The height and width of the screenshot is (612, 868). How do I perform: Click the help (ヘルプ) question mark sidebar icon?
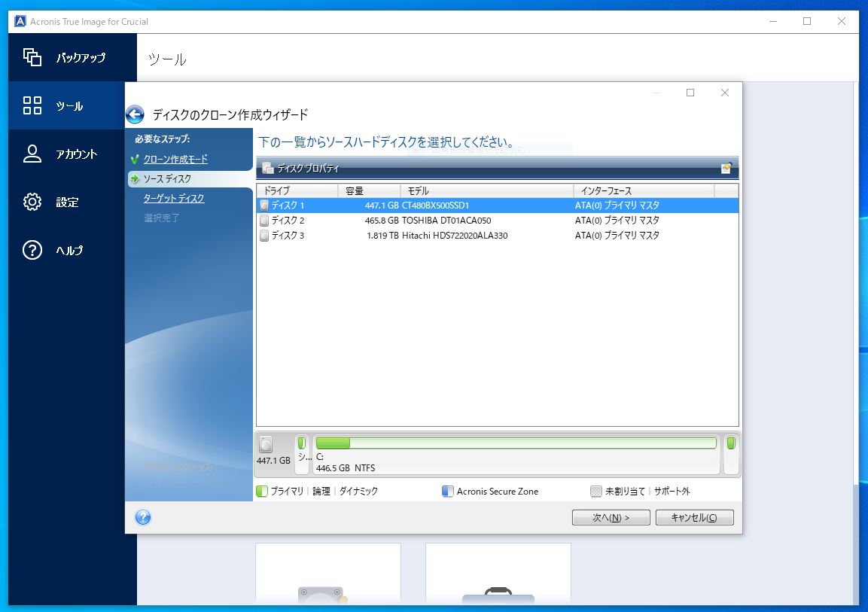click(32, 250)
